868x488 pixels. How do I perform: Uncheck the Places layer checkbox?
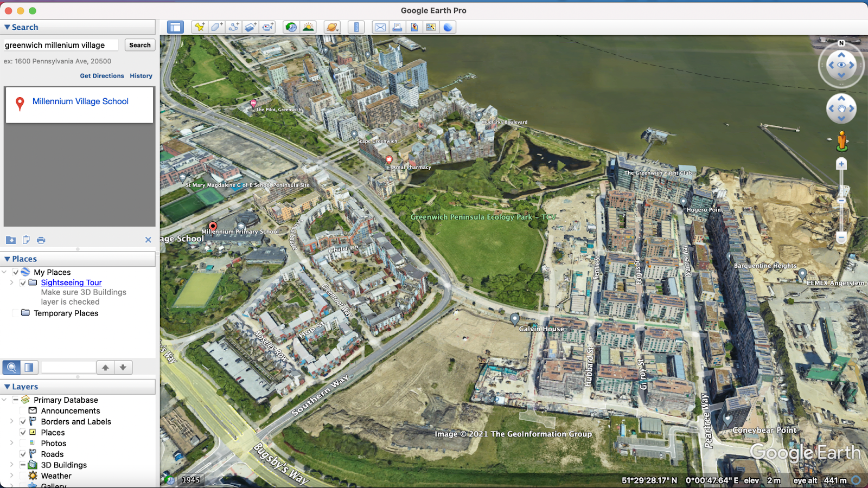click(x=23, y=432)
